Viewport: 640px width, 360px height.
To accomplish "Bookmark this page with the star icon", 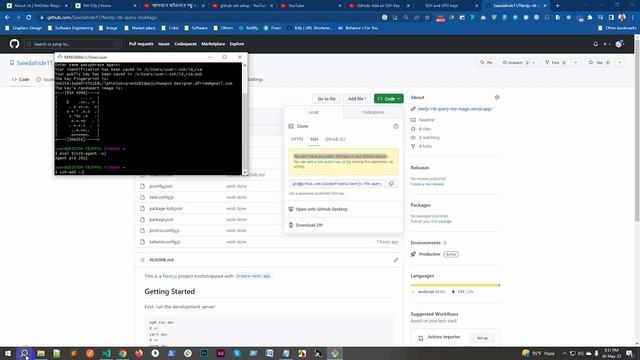I will coord(427,18).
